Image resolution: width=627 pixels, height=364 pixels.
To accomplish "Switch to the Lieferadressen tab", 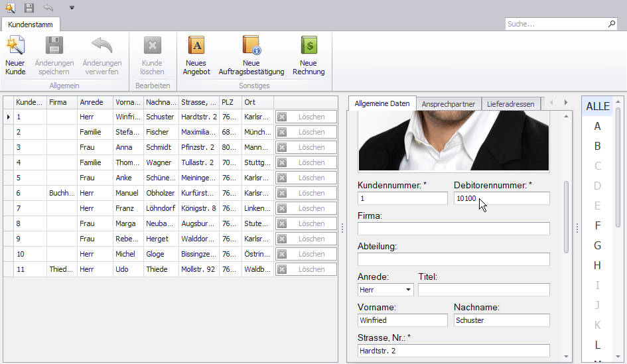I will (x=511, y=104).
